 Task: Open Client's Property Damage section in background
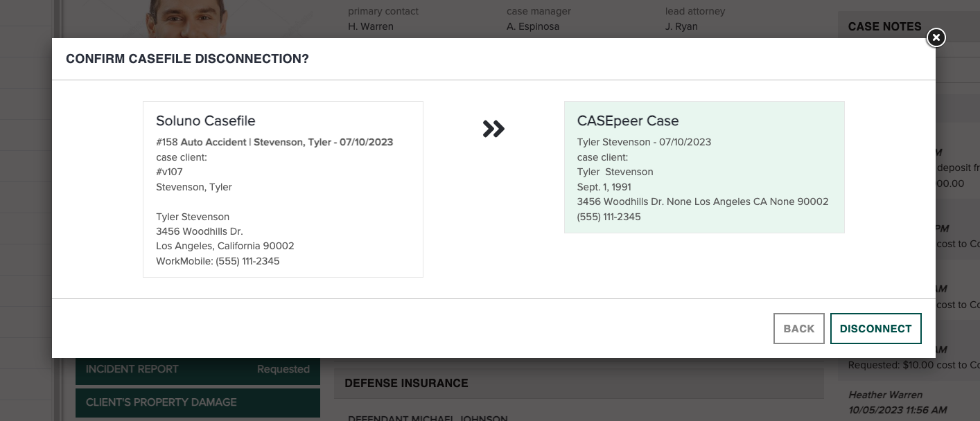click(x=198, y=402)
